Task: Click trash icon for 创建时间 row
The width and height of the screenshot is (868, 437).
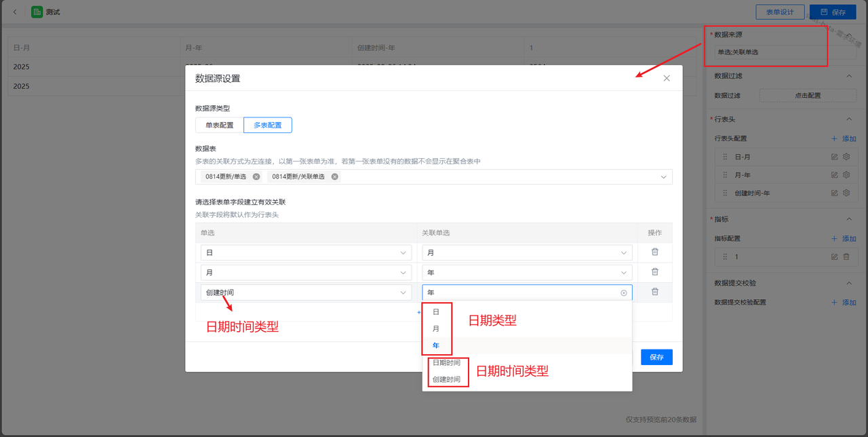Action: [x=654, y=292]
